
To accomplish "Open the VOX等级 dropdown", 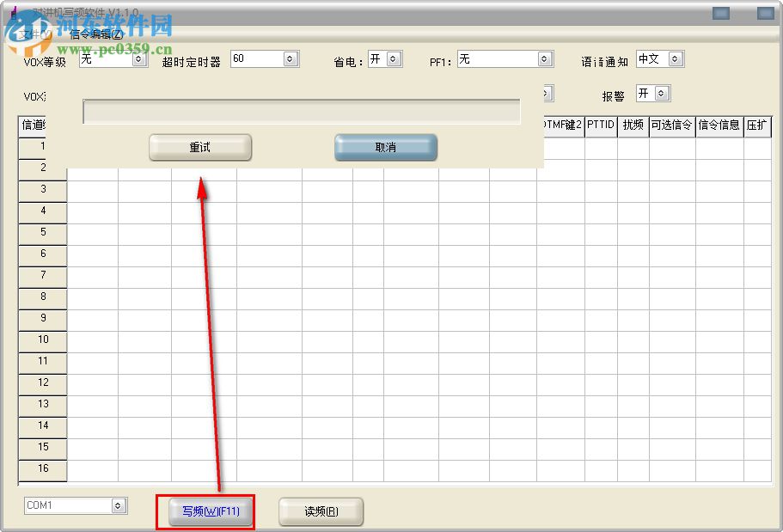I will tap(139, 59).
